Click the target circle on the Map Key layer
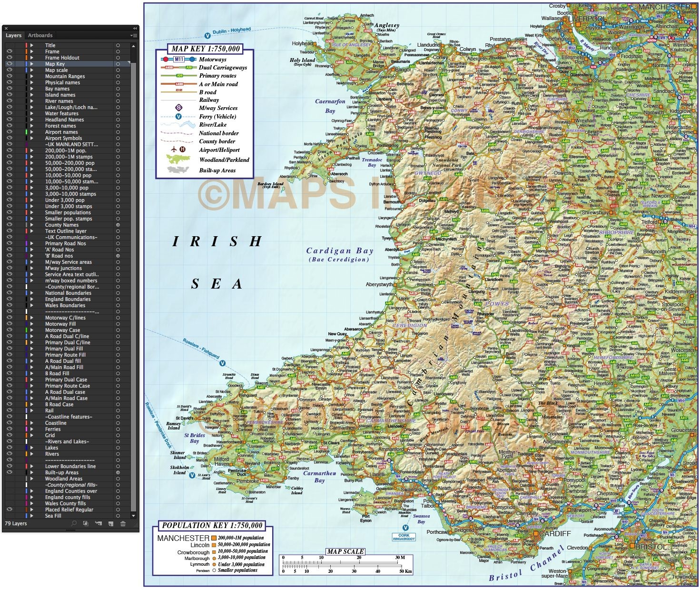Image resolution: width=700 pixels, height=590 pixels. pyautogui.click(x=118, y=63)
